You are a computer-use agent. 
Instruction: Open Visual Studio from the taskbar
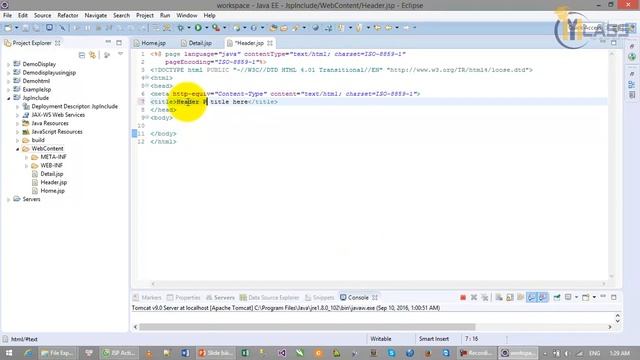click(x=281, y=353)
